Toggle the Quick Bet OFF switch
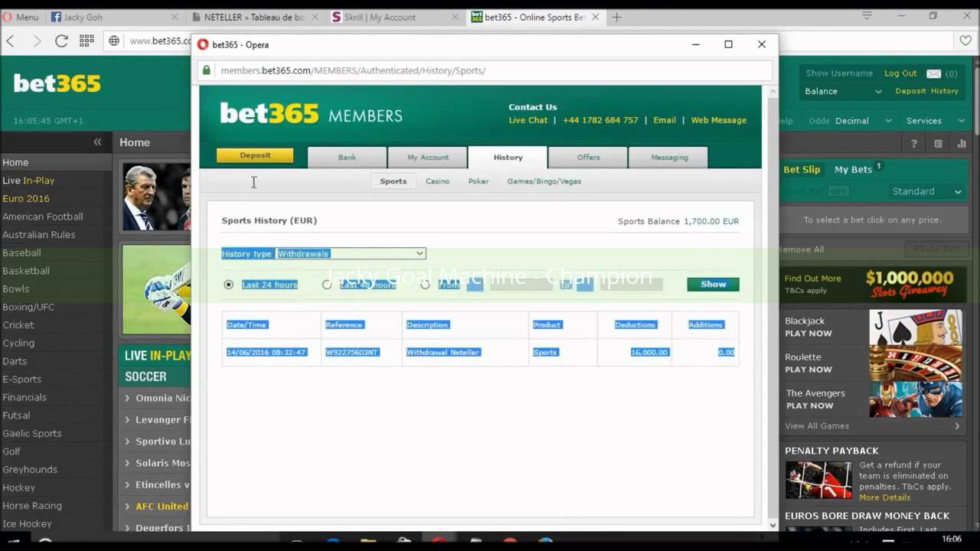Image resolution: width=980 pixels, height=551 pixels. pyautogui.click(x=838, y=191)
